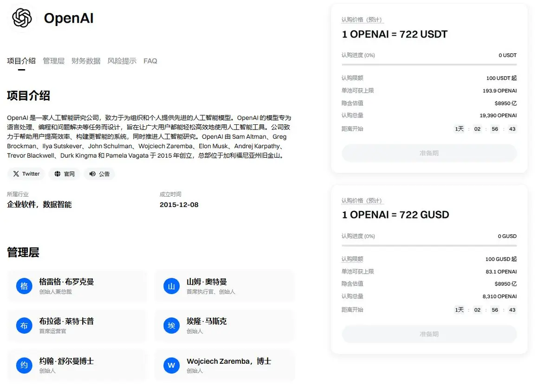Open 山姆·奥特曼 manager card
557x392 pixels.
(225, 286)
